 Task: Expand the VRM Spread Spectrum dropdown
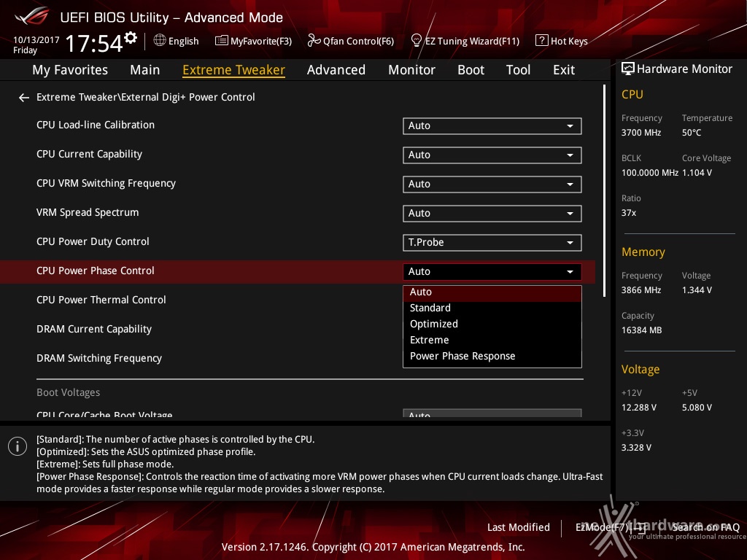(492, 214)
